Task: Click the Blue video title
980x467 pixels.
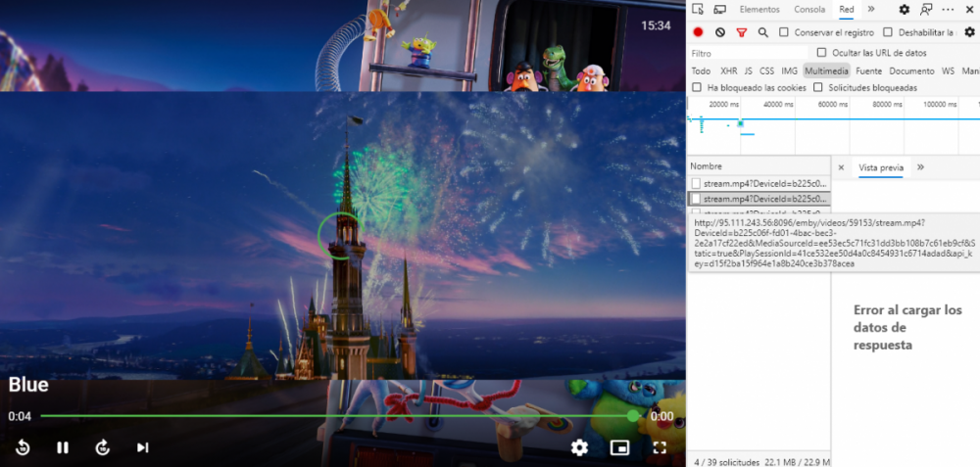Action: pos(28,385)
